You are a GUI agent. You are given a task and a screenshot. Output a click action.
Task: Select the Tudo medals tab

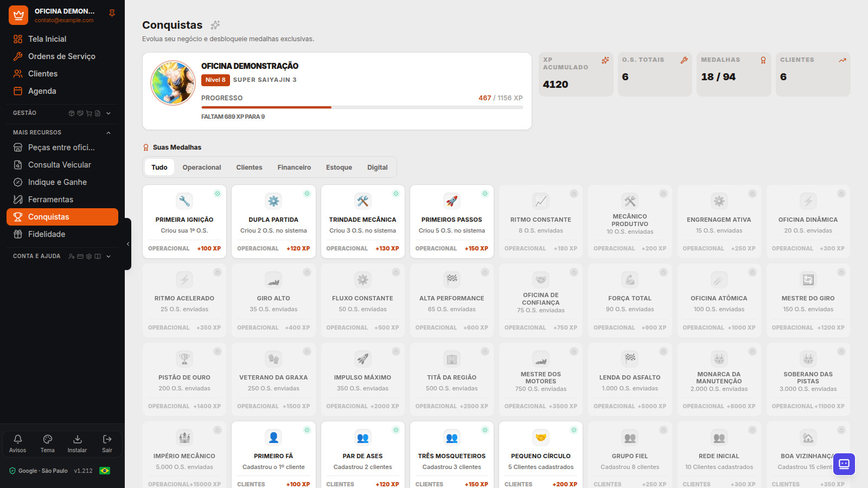click(x=159, y=168)
